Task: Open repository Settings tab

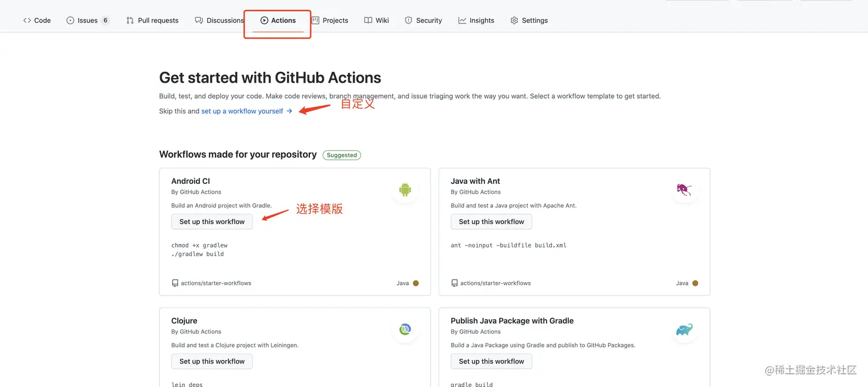Action: point(529,20)
